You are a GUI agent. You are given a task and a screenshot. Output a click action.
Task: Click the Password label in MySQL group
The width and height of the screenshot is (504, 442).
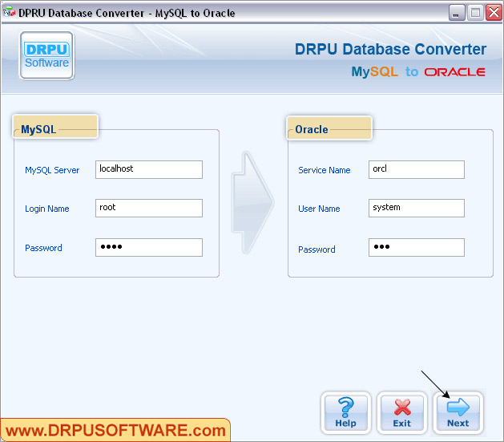(43, 248)
